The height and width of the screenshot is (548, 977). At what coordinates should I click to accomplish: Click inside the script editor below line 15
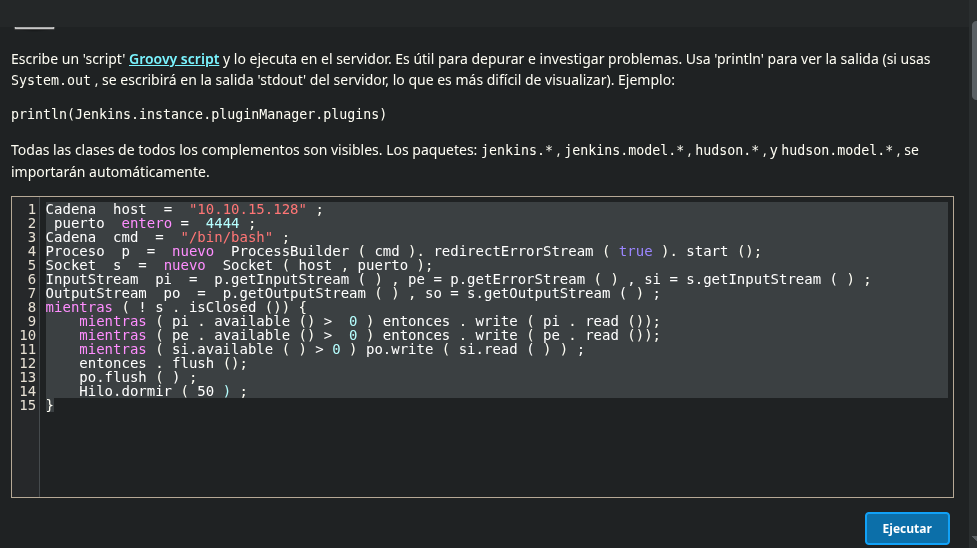[496, 454]
